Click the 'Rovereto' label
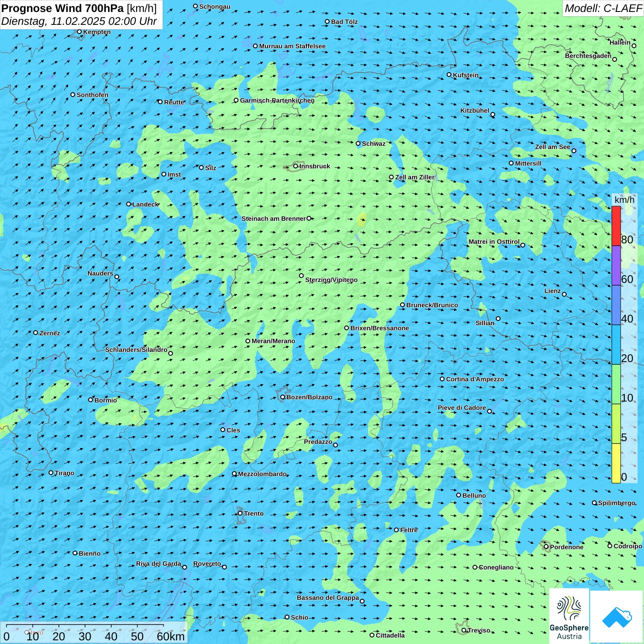Image resolution: width=644 pixels, height=644 pixels. [207, 563]
